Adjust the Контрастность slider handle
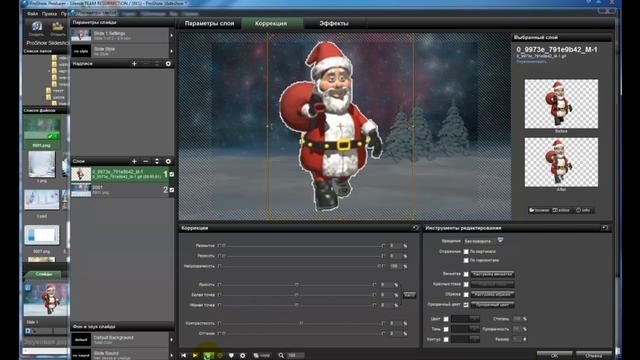 pos(301,323)
